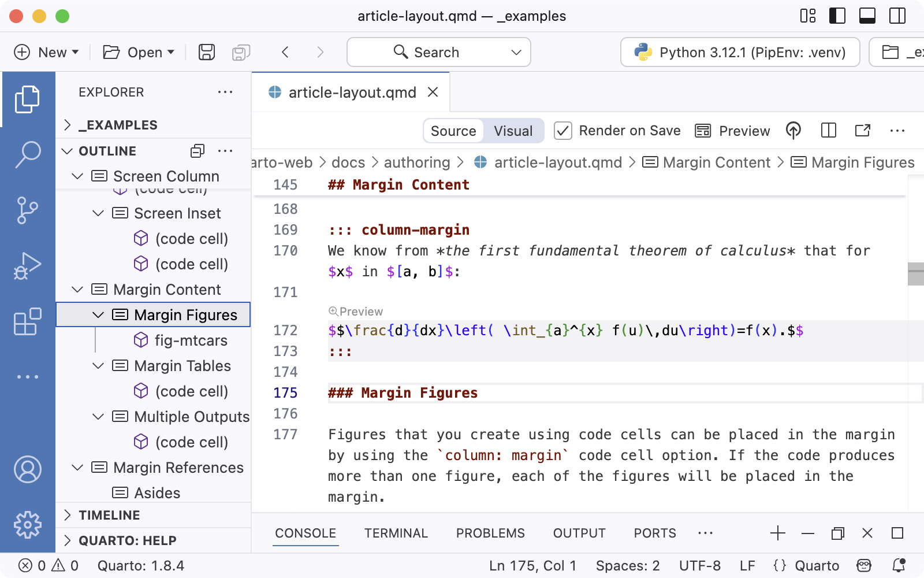Select the PROBLEMS panel tab
Screen dimensions: 924x578
coord(490,533)
